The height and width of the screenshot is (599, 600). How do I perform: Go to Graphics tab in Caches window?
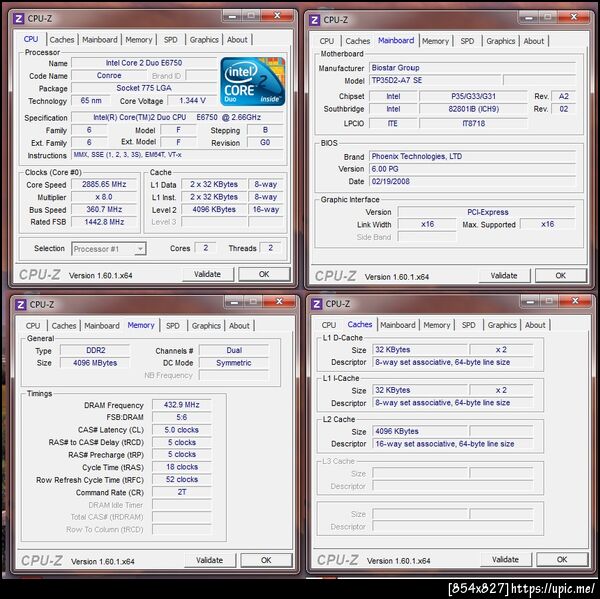tap(502, 325)
